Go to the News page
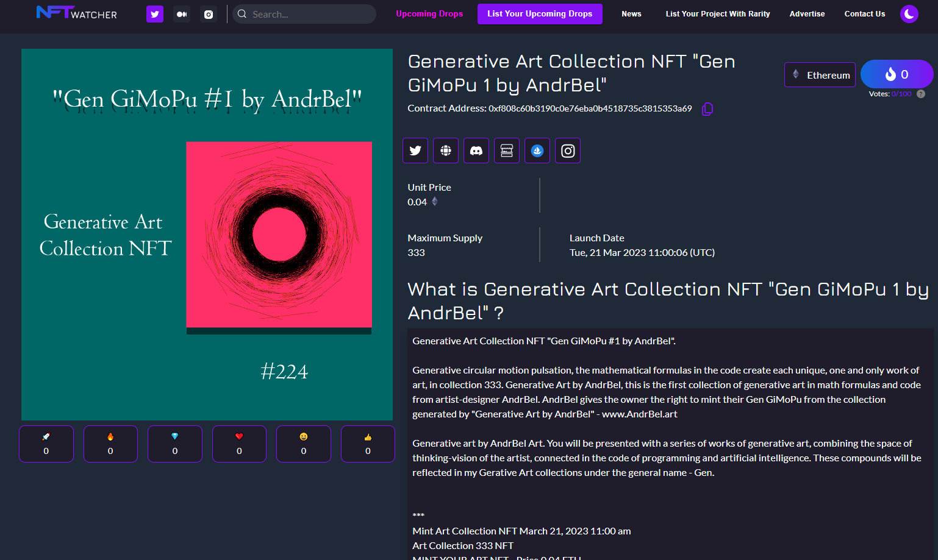938x560 pixels. [631, 14]
